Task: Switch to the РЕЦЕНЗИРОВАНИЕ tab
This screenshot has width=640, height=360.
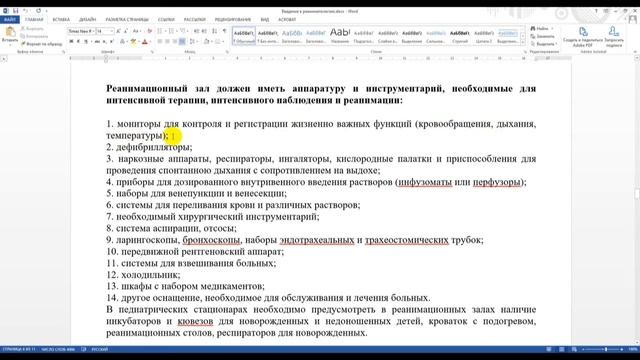Action: coord(233,19)
